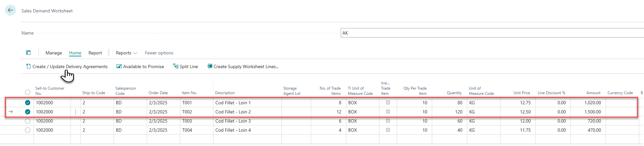The height and width of the screenshot is (146, 644).
Task: Click the Split Line icon
Action: [176, 66]
